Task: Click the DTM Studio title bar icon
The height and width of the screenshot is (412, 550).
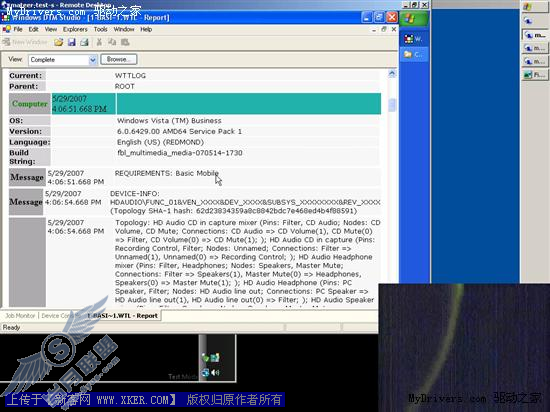Action: [x=5, y=17]
